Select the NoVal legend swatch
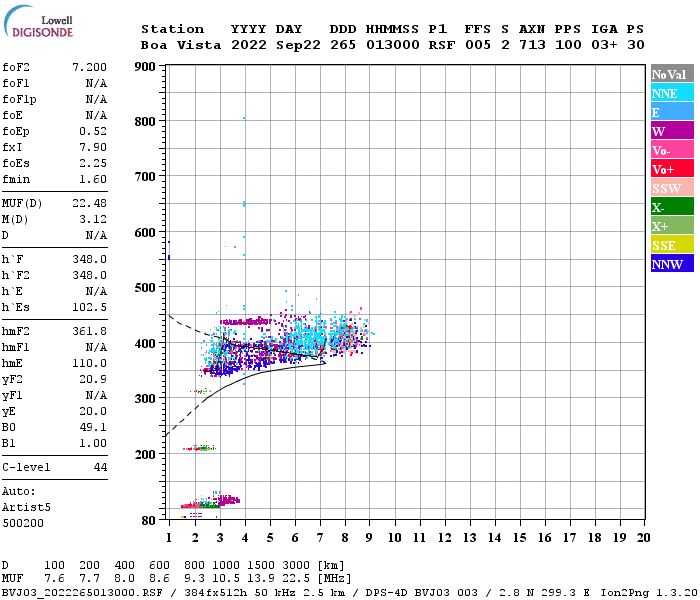Viewport: 700px width, 600px height. coord(672,74)
